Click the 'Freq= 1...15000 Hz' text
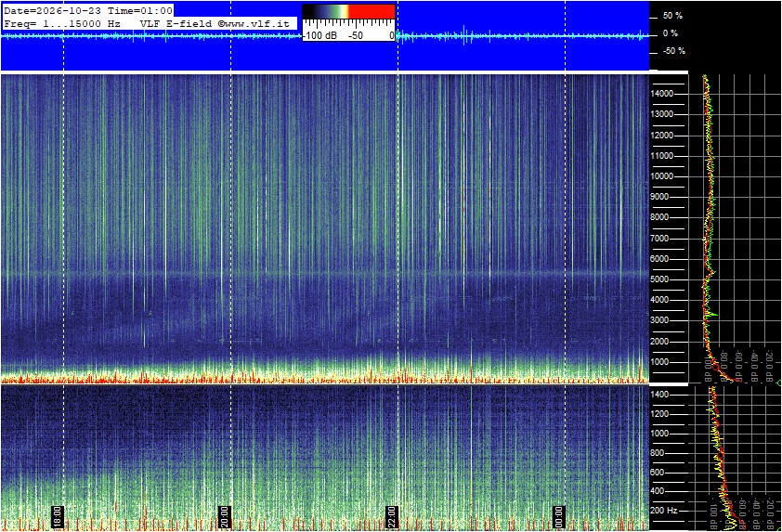782x532 pixels. (62, 23)
